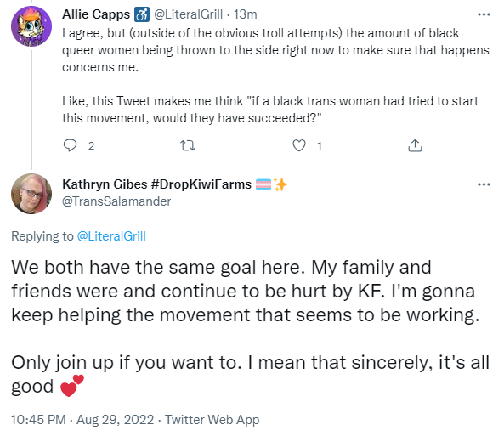Viewport: 504px width, 442px height.
Task: Open the 13m timestamp of Allie's tweet
Action: point(246,14)
